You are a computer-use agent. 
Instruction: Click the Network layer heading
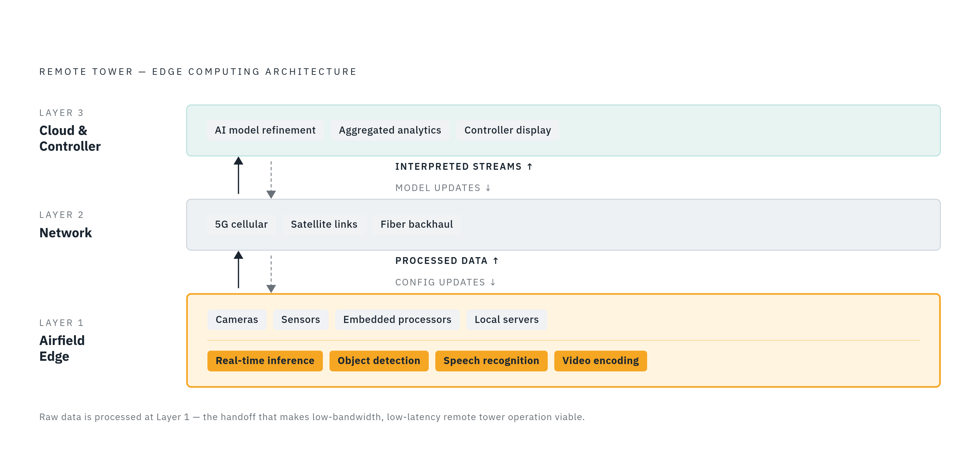point(65,233)
